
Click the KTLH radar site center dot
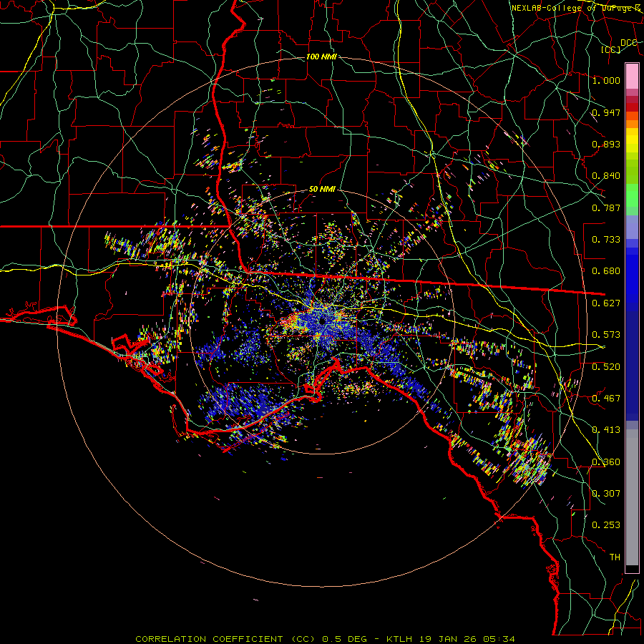322,321
